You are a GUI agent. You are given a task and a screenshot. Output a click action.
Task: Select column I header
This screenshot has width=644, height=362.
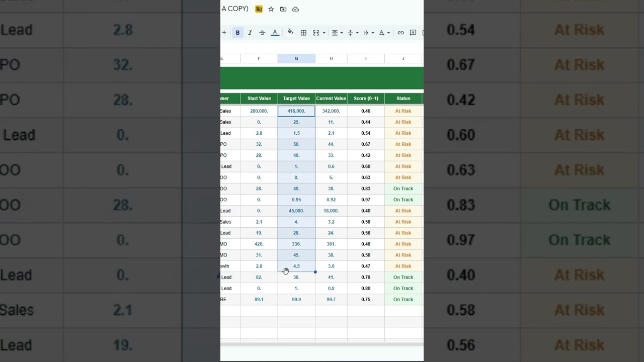coord(366,58)
